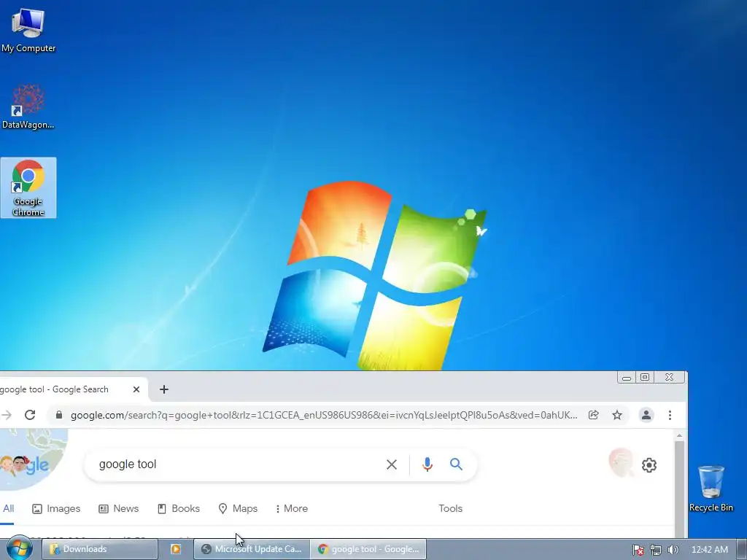Bookmark this page with the star icon
This screenshot has height=560, width=747.
point(617,415)
